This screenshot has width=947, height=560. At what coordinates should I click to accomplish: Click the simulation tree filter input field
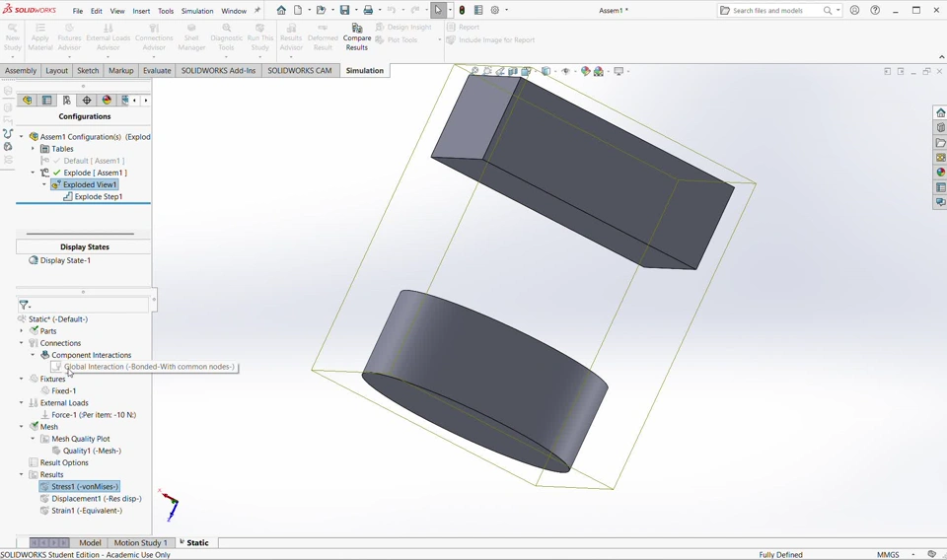point(90,306)
